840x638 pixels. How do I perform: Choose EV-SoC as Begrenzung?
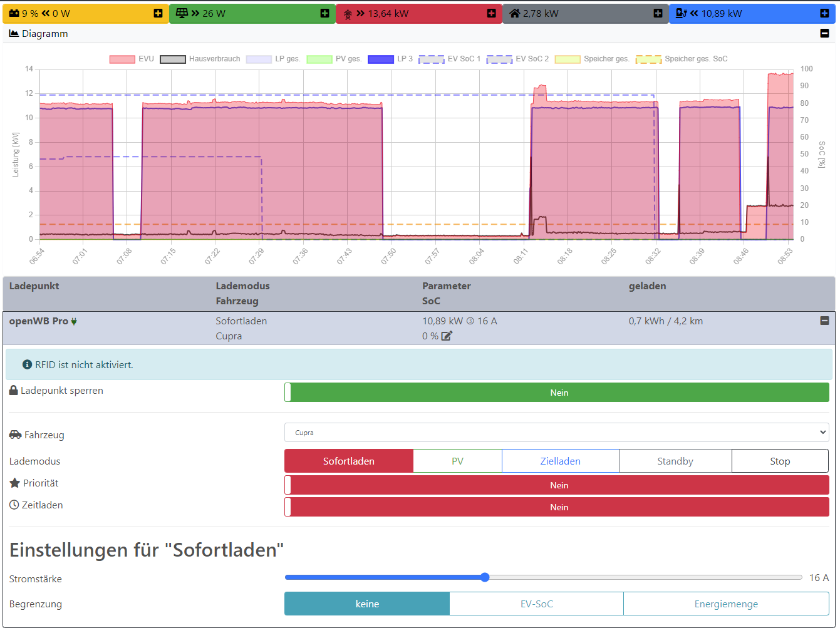point(536,604)
